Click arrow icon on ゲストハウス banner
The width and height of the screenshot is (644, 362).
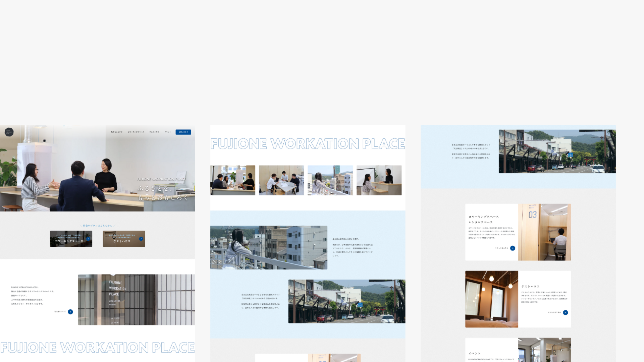coord(141,239)
